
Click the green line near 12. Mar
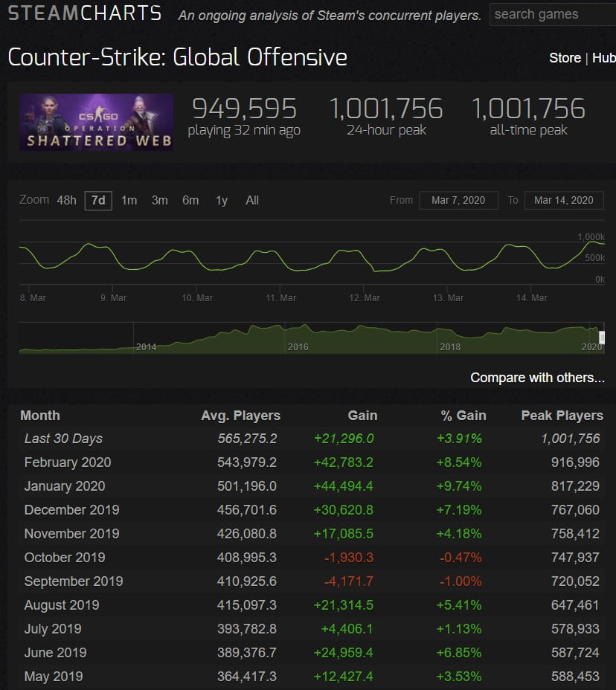[x=365, y=257]
